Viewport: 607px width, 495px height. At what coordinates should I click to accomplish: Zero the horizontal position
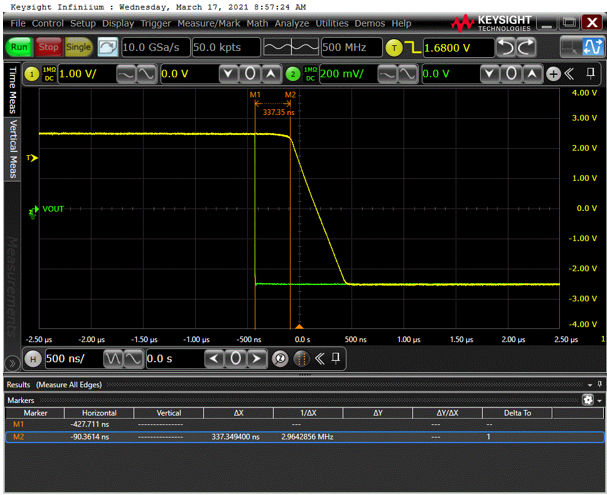pyautogui.click(x=235, y=359)
